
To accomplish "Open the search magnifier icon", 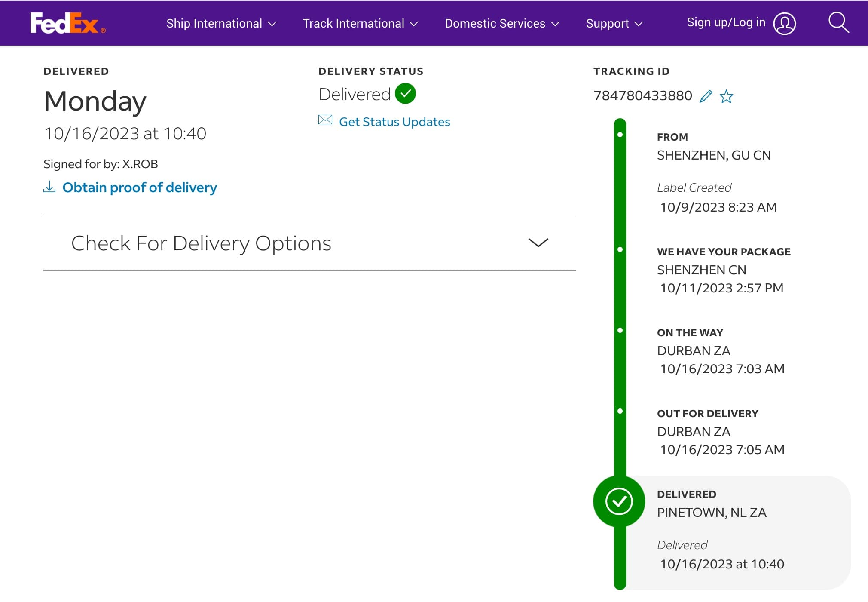I will click(x=838, y=22).
